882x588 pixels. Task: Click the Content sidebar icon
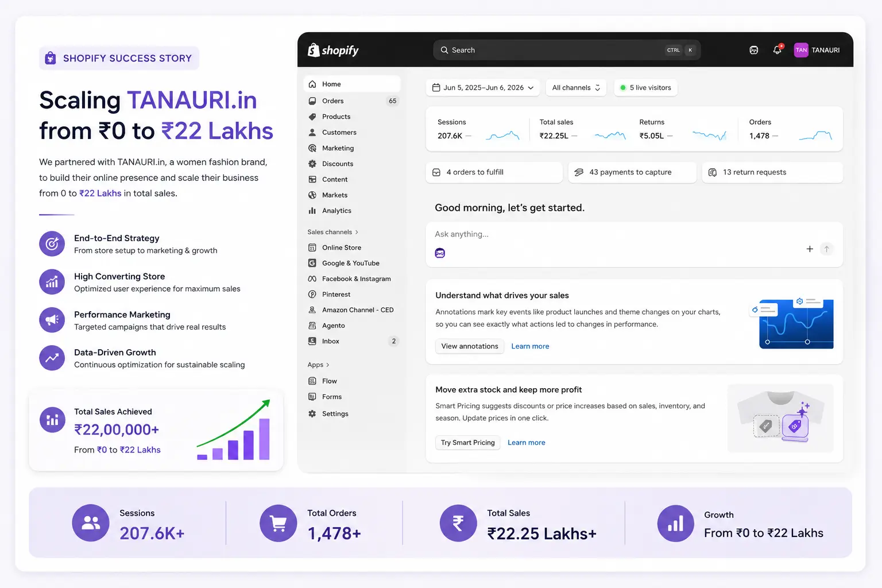(x=312, y=179)
